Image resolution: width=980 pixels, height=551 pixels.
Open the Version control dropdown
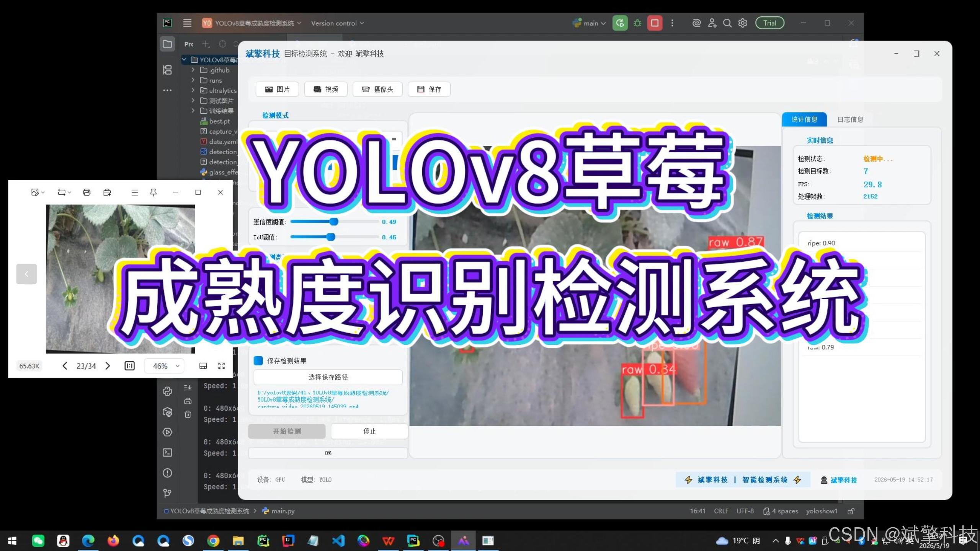337,23
